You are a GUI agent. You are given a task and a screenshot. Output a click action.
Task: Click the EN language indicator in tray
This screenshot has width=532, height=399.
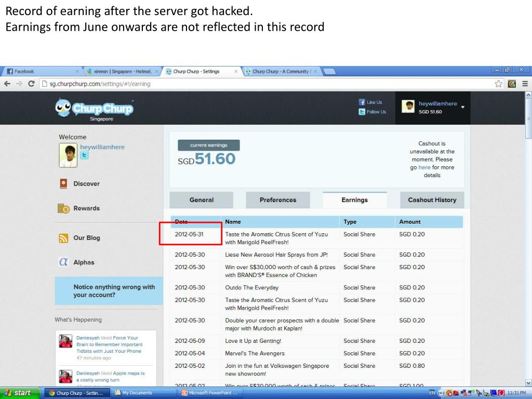tap(432, 393)
